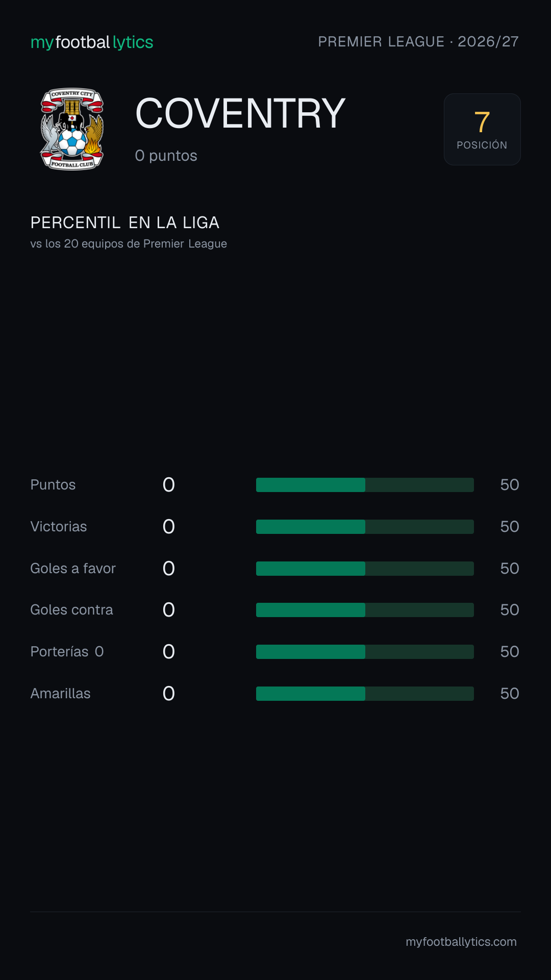Click the COVENTRY team name heading
This screenshot has width=551, height=980.
(240, 113)
